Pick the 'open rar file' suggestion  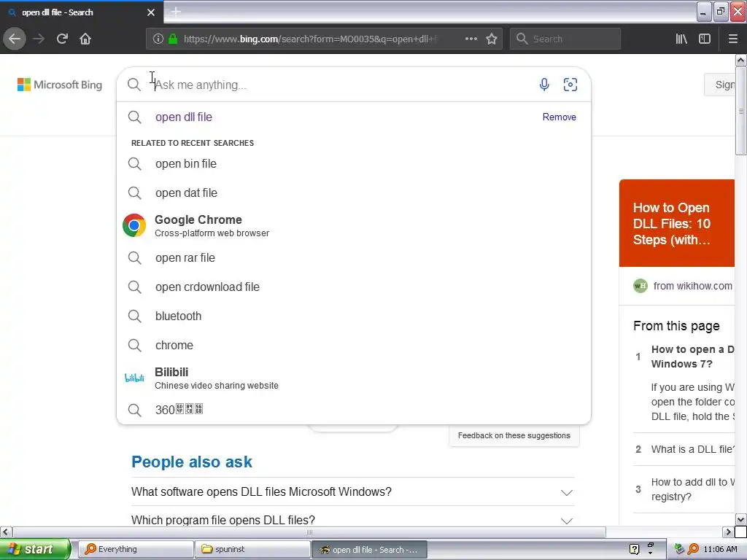(x=185, y=257)
